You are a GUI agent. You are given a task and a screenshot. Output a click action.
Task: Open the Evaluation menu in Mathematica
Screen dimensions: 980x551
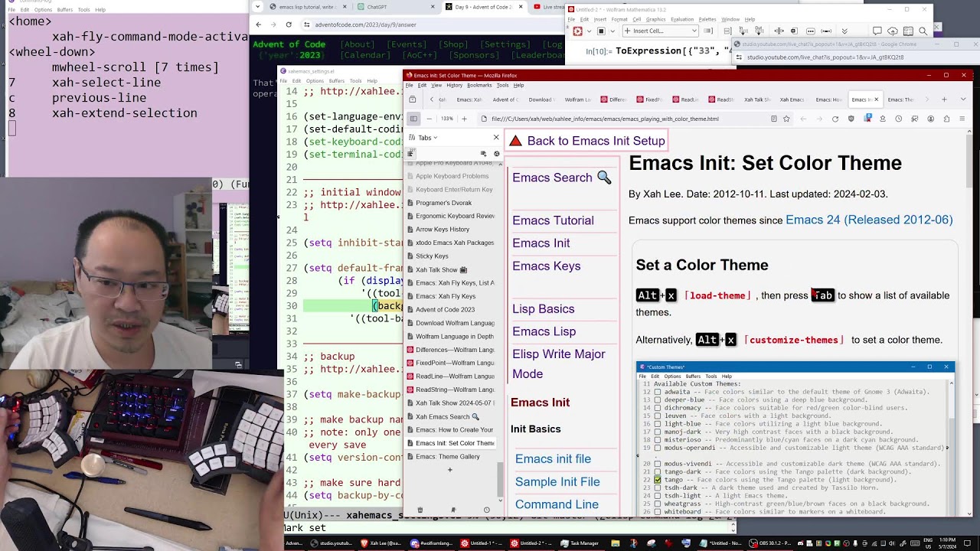681,19
